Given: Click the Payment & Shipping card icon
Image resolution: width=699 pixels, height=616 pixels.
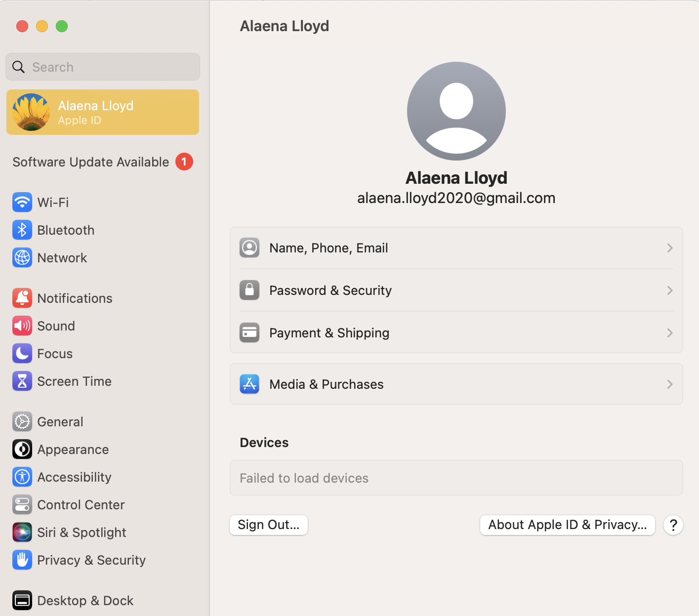Looking at the screenshot, I should point(249,333).
